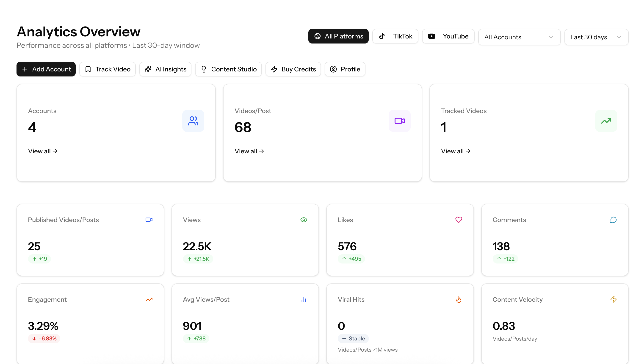Click View all link on Tracked Videos card

coord(456,151)
